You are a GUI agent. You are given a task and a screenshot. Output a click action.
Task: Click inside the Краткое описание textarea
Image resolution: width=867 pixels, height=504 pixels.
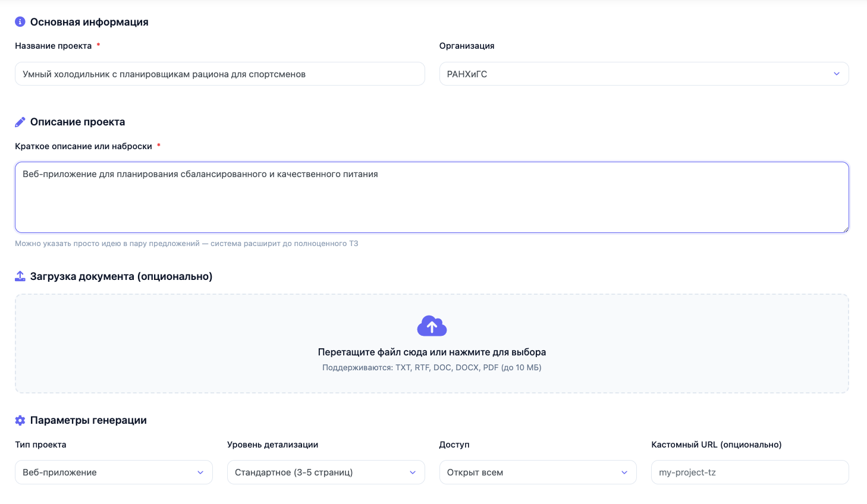click(432, 197)
